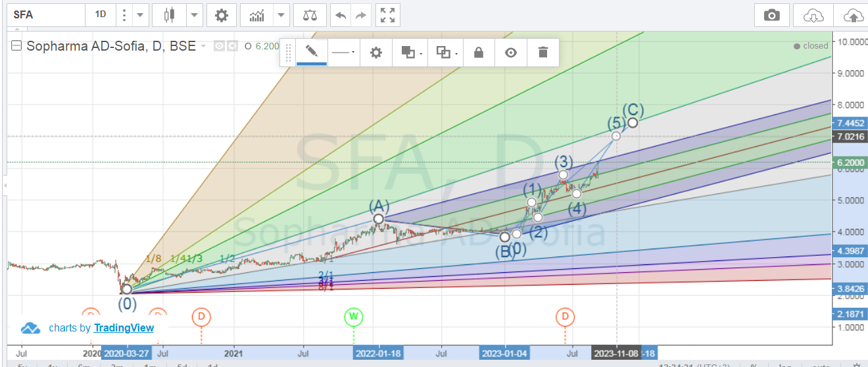Screen dimensions: 868x367
Task: Take a snapshot with the camera icon
Action: tap(772, 15)
